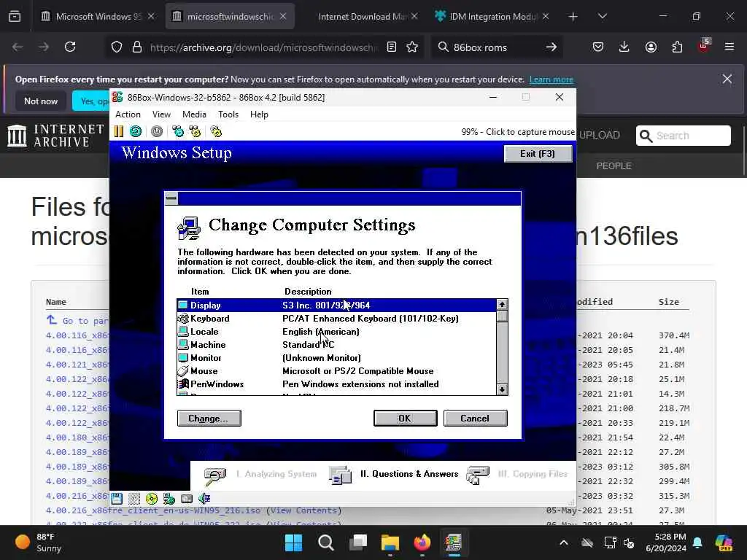Open 86Box Tools menu
Image resolution: width=747 pixels, height=560 pixels.
pyautogui.click(x=228, y=114)
